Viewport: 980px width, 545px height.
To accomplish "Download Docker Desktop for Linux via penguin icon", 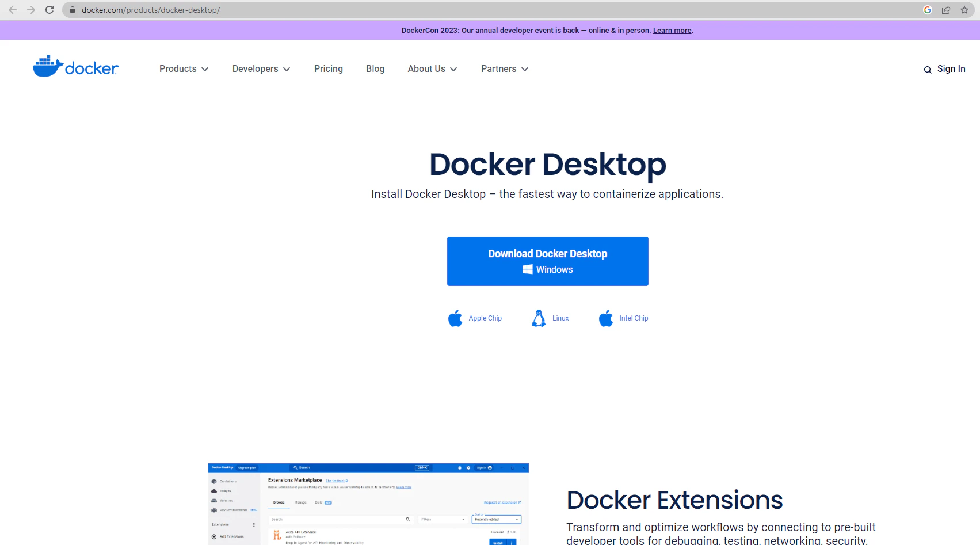I will pos(538,317).
